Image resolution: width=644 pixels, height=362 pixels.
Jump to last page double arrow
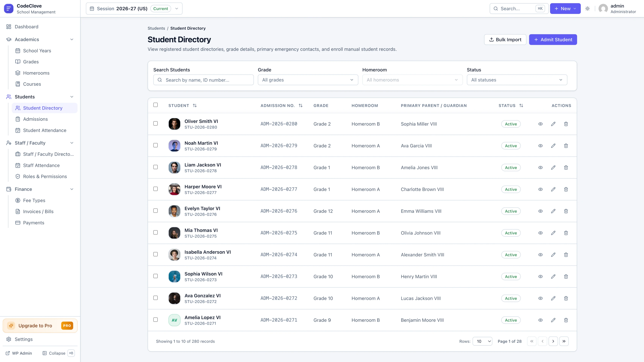tap(564, 341)
